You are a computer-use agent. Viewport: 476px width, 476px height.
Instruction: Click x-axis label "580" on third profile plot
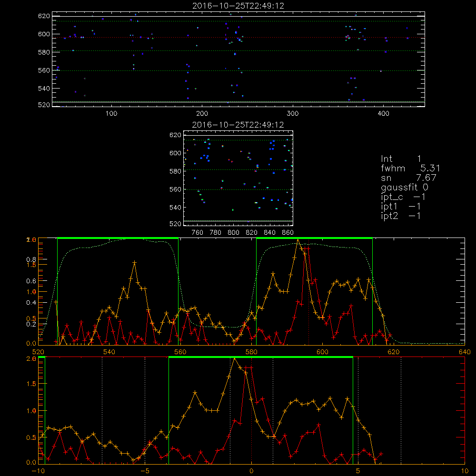click(x=251, y=352)
